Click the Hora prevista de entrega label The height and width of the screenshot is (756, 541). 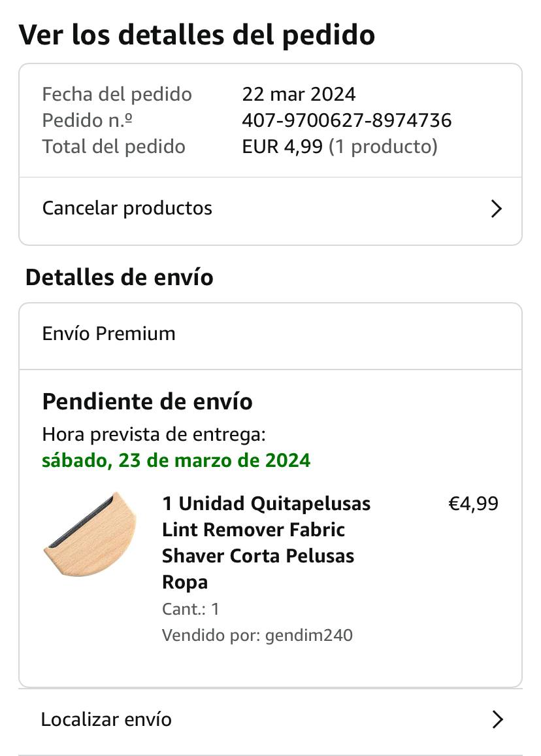pyautogui.click(x=154, y=434)
